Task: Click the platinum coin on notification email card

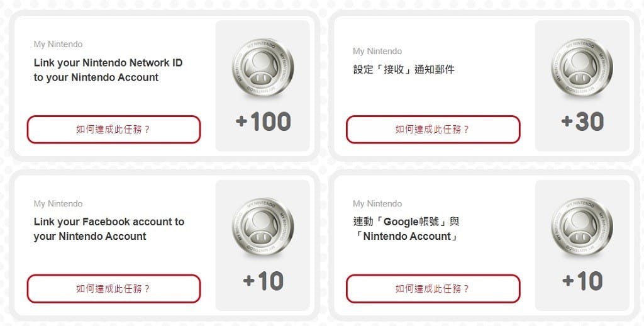Action: [x=582, y=68]
